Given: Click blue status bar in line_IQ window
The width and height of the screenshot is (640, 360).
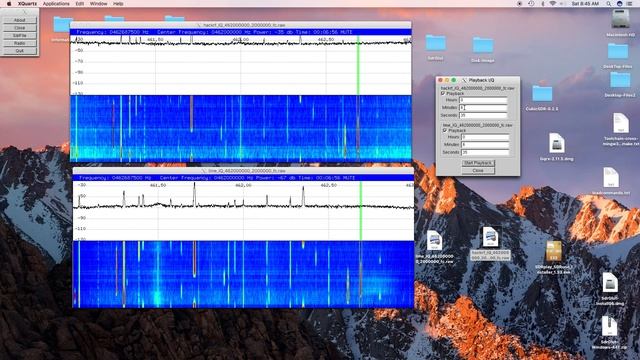Looking at the screenshot, I should (x=243, y=178).
